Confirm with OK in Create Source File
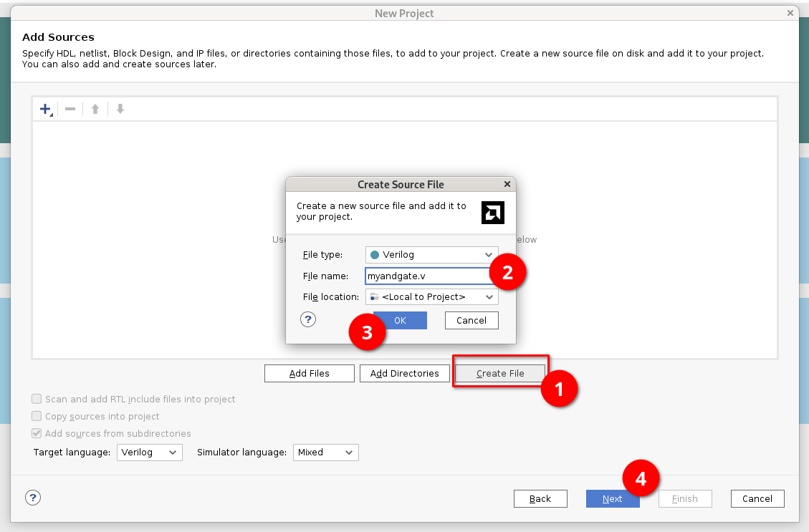 coord(400,321)
